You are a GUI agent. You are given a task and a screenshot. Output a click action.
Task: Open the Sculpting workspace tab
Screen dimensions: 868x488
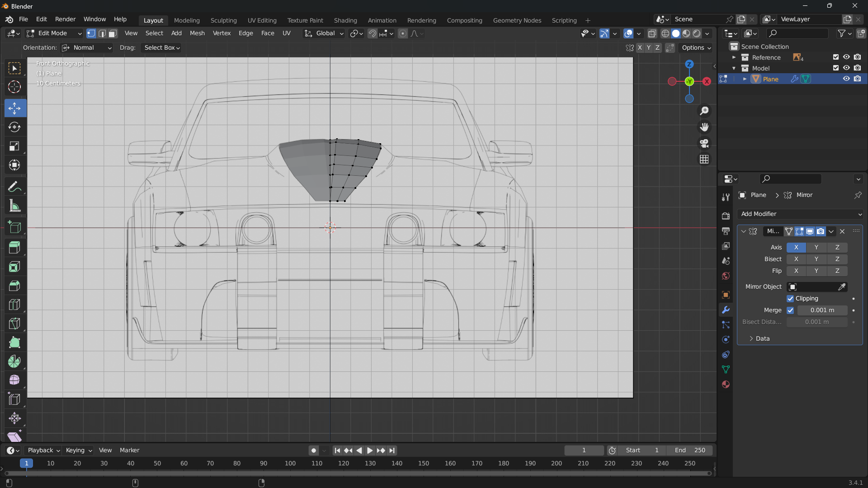pyautogui.click(x=223, y=20)
